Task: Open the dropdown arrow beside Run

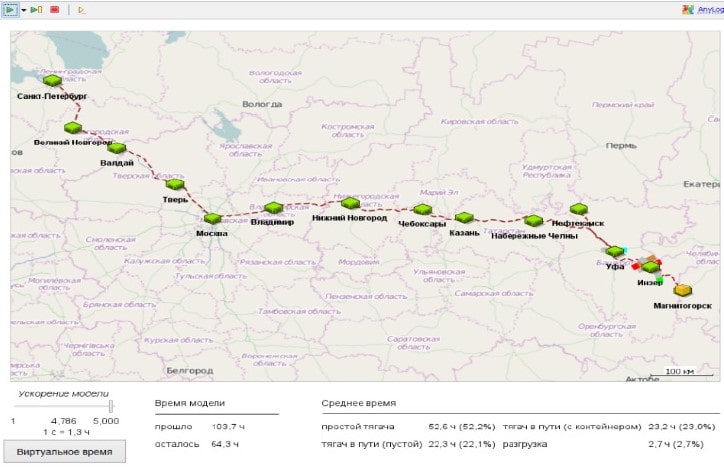Action: [23, 9]
